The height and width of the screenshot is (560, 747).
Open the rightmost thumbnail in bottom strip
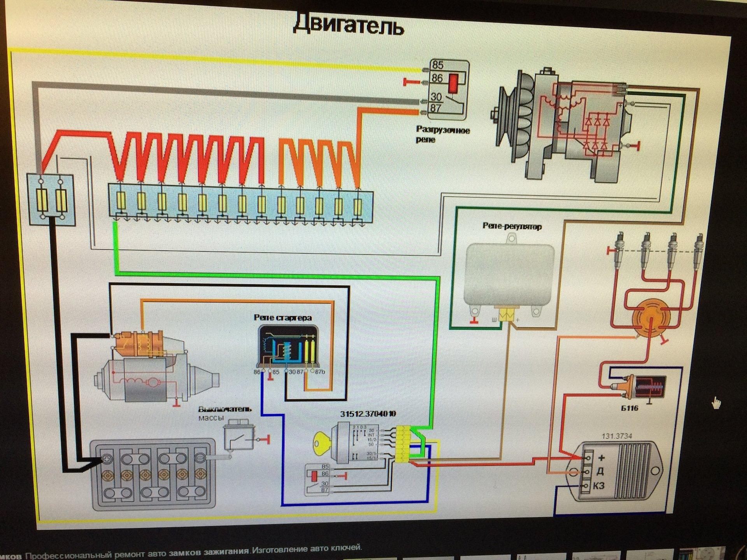pos(702,554)
